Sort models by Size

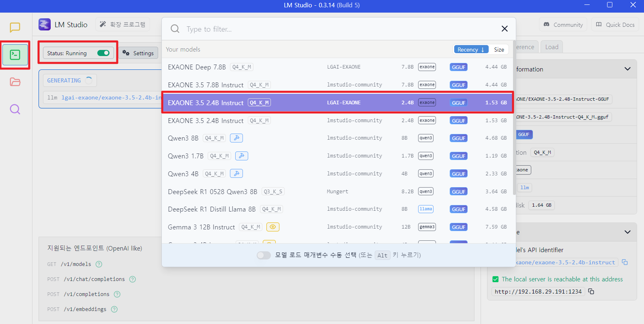point(499,50)
